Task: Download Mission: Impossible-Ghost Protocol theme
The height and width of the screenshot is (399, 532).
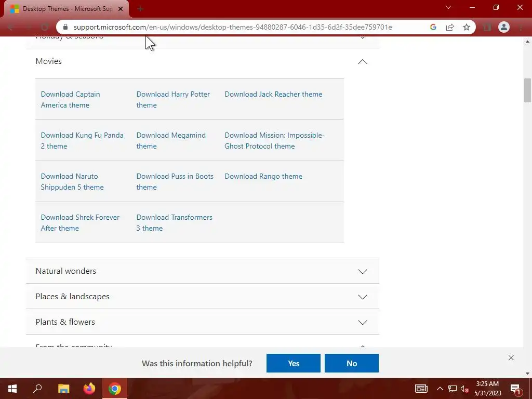Action: click(274, 140)
